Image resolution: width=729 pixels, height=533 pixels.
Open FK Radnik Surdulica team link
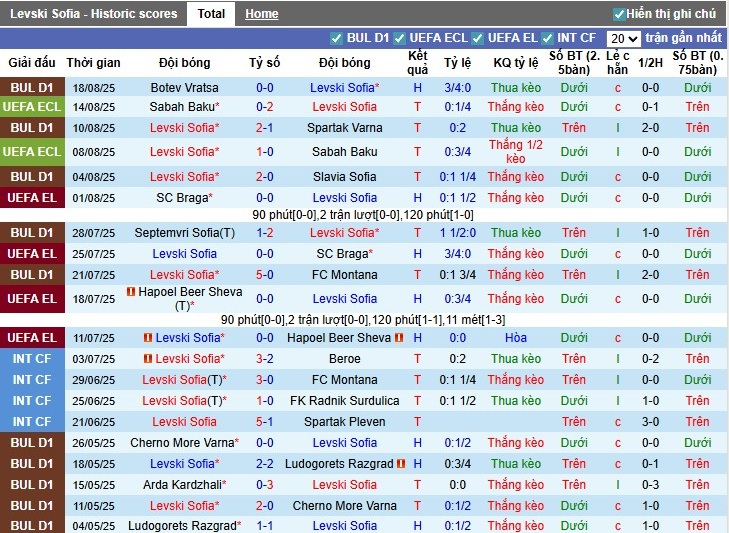[x=345, y=400]
